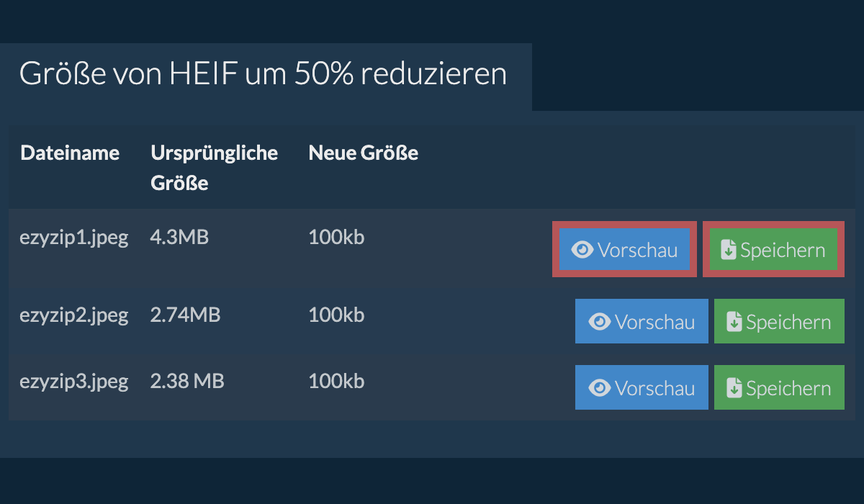Click the 'Größe von HEIF um 50% reduzieren' heading

263,74
